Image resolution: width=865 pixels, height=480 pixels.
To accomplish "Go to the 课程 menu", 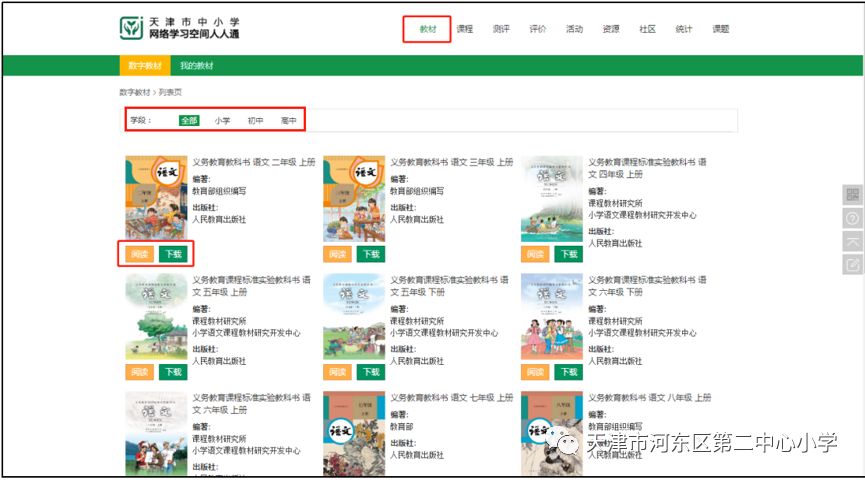I will [464, 29].
